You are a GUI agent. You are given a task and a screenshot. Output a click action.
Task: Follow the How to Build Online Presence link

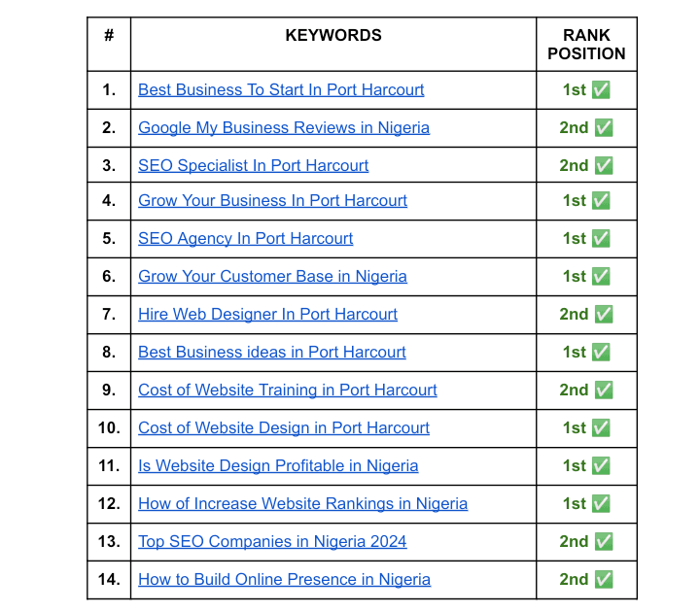(284, 580)
